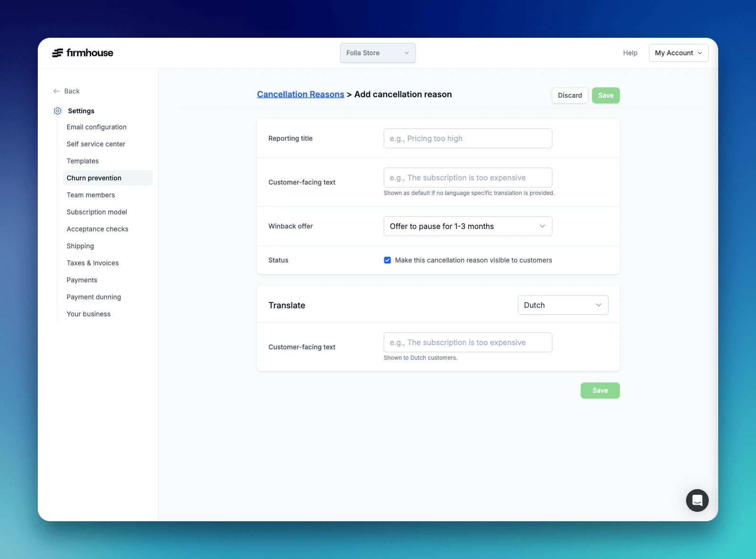
Task: Open the Winback offer dropdown
Action: pyautogui.click(x=467, y=226)
